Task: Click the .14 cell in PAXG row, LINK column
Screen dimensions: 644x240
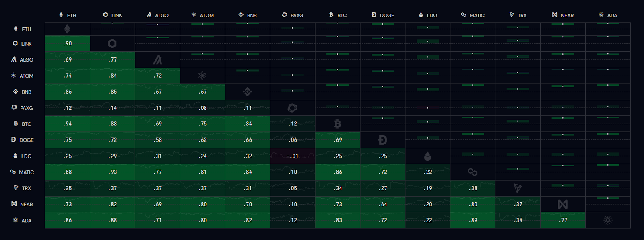Action: (112, 108)
